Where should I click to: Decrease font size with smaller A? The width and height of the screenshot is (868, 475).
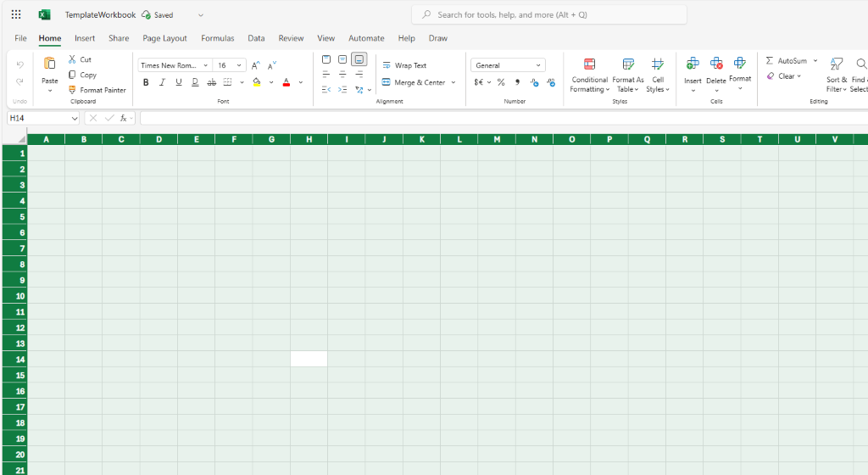click(272, 65)
